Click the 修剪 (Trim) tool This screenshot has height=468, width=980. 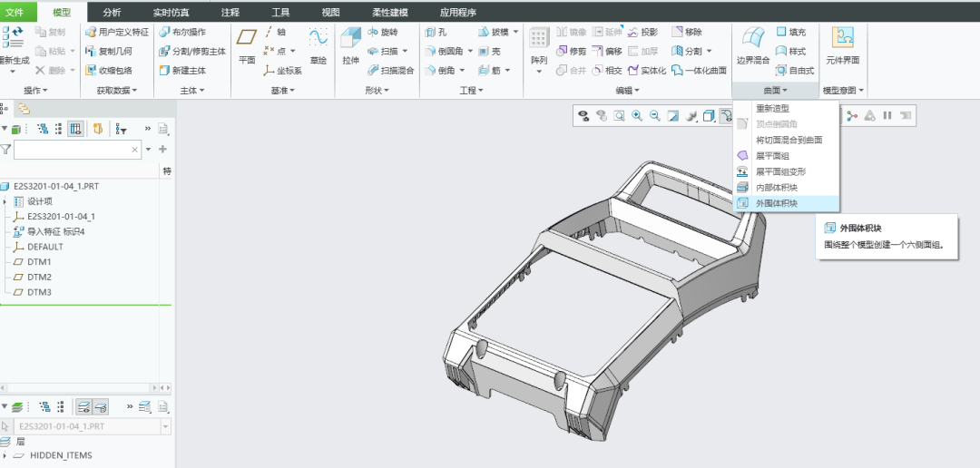point(571,51)
